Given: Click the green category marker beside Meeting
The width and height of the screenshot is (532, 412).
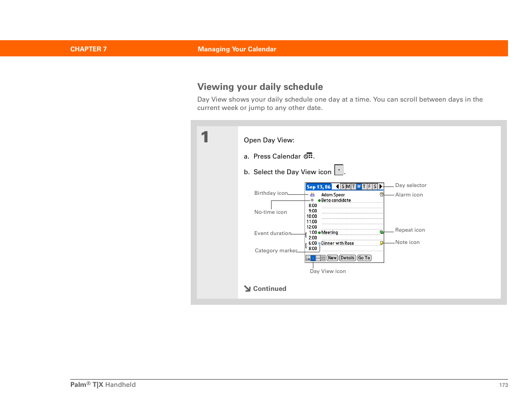Looking at the screenshot, I should click(x=320, y=233).
